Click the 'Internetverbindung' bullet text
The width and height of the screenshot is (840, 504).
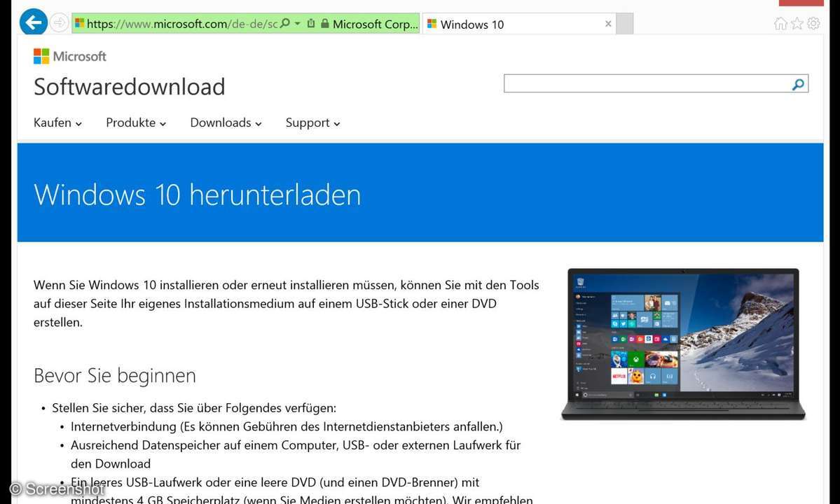[x=287, y=426]
